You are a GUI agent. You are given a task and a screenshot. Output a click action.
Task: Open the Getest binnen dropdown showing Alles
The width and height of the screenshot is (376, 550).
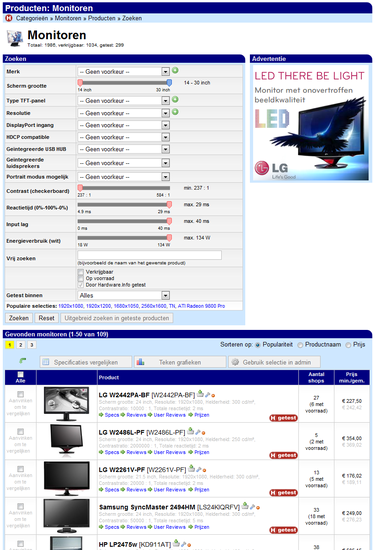point(123,295)
